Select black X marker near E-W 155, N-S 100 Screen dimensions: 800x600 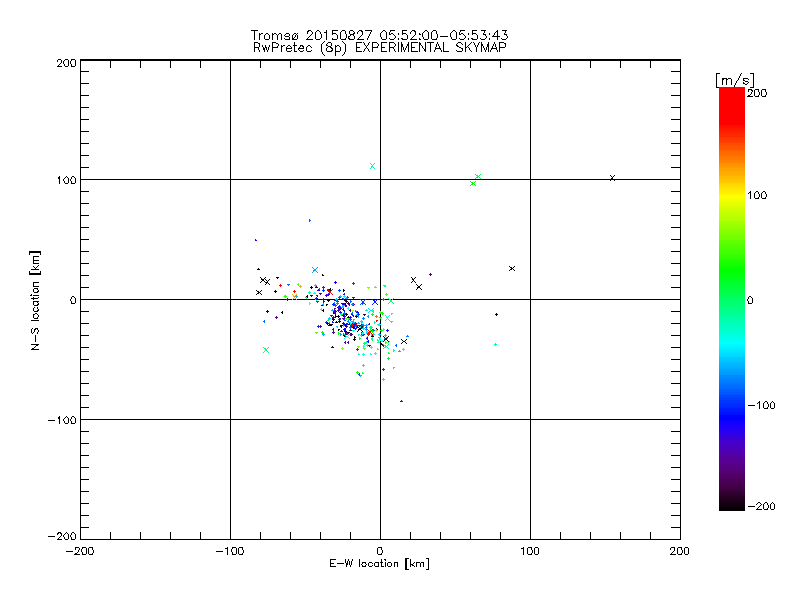[612, 178]
